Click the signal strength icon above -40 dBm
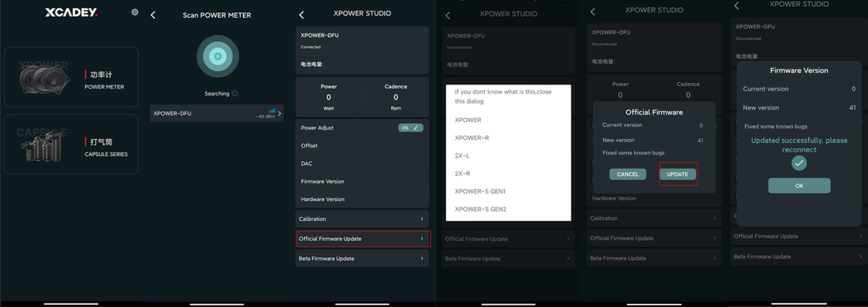The image size is (868, 307). 272,110
